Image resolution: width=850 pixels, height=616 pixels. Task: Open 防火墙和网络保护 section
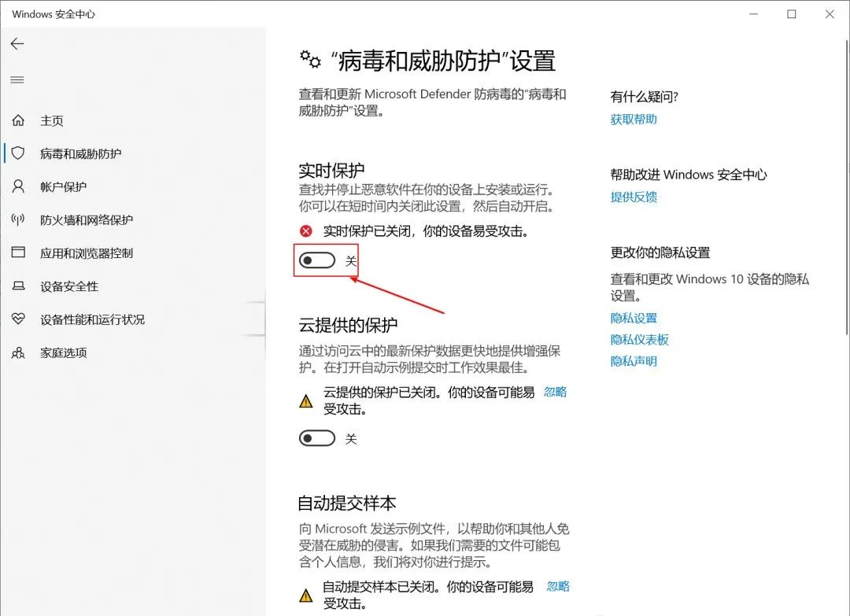click(x=87, y=220)
